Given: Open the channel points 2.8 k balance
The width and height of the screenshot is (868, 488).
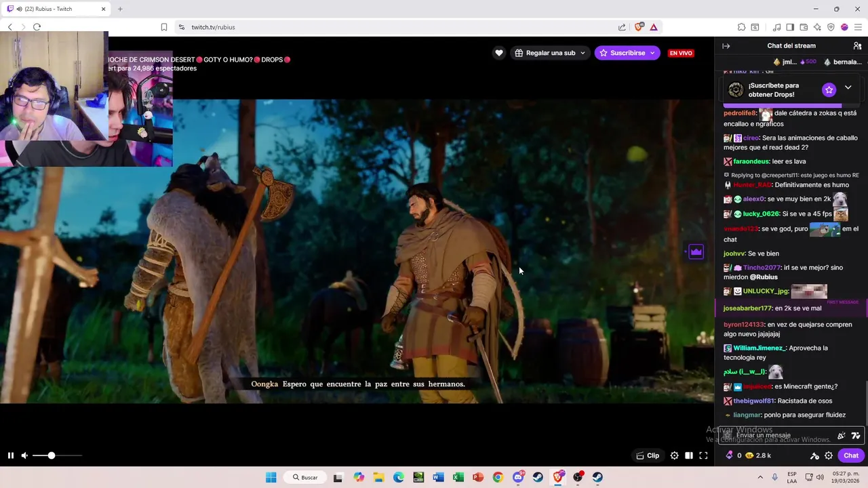Looking at the screenshot, I should [758, 455].
